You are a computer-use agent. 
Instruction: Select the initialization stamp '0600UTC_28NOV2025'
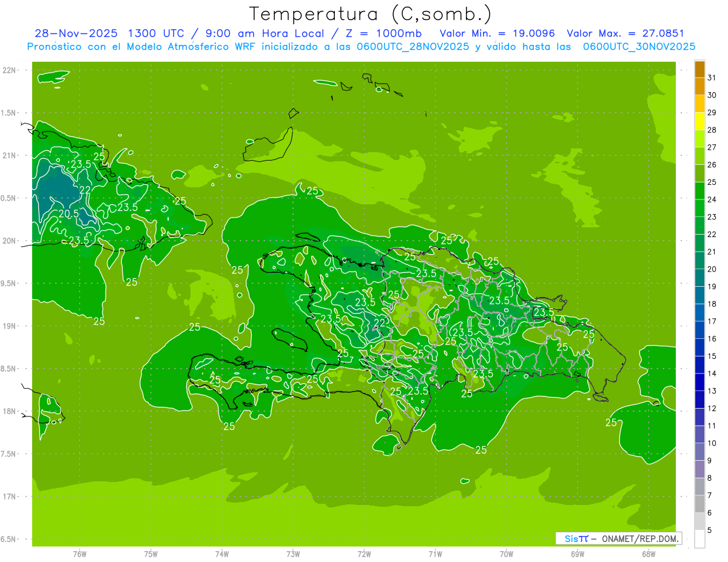coord(414,47)
